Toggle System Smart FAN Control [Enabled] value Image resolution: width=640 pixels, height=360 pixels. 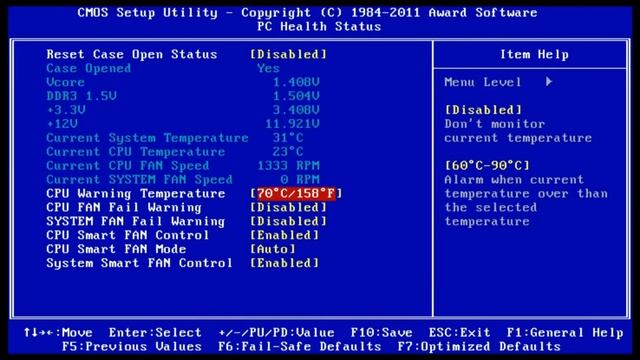[284, 263]
